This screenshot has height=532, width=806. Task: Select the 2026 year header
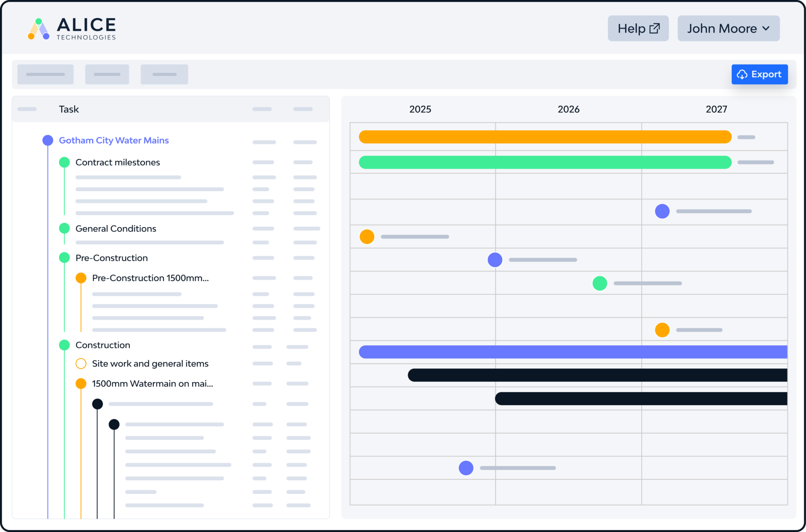(x=568, y=109)
